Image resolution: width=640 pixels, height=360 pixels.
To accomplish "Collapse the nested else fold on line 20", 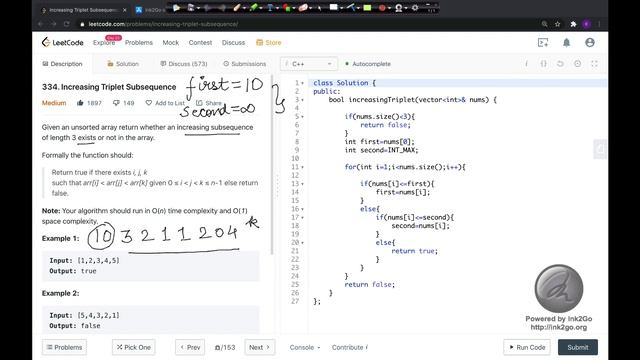I will coord(302,242).
